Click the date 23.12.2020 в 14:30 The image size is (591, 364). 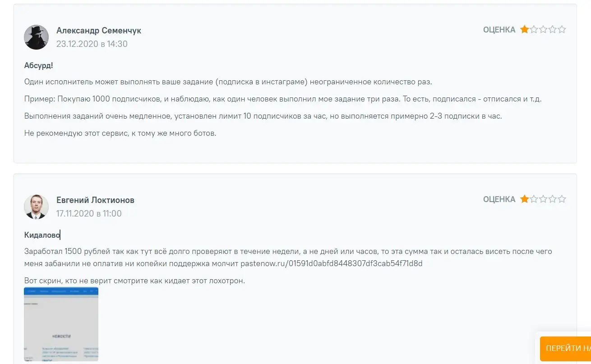(x=92, y=44)
